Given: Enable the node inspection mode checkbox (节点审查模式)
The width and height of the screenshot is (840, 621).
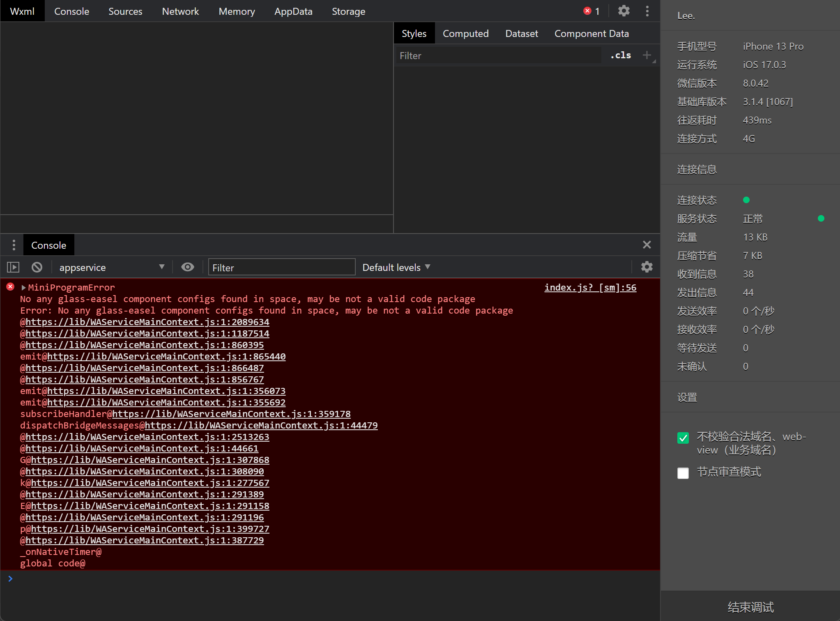Looking at the screenshot, I should [x=683, y=473].
